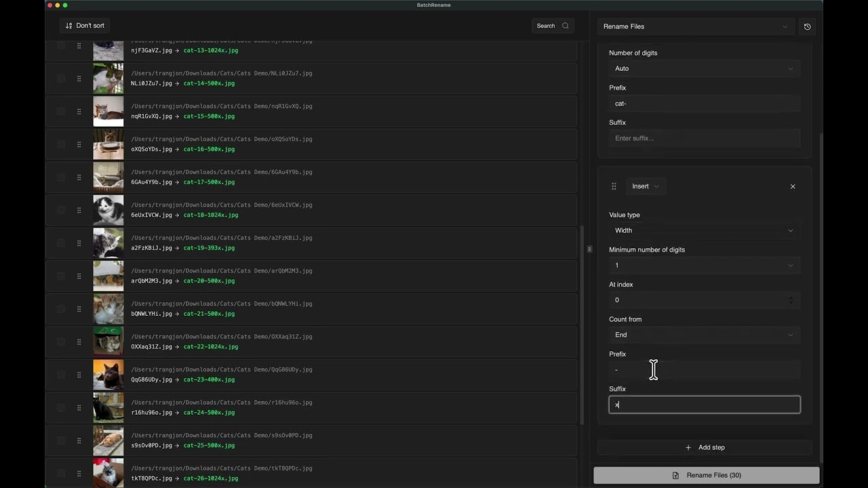Open Minimum number of digits dropdown
The image size is (868, 488).
pyautogui.click(x=705, y=265)
